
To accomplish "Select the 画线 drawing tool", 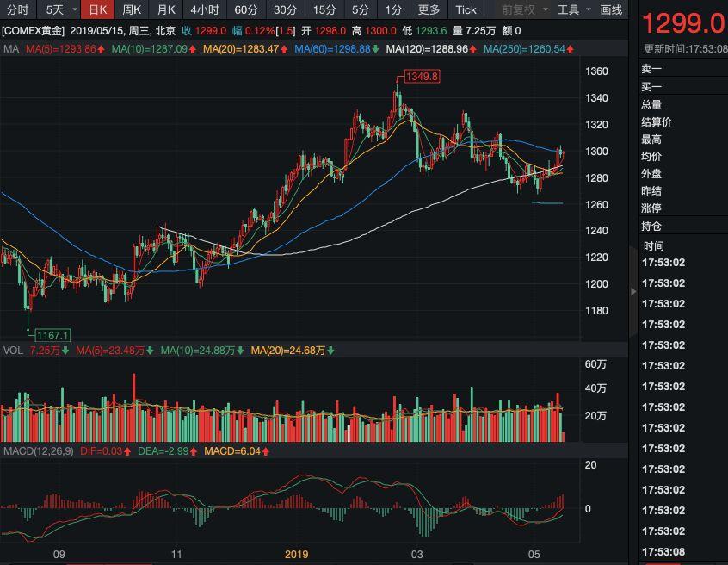I will pos(610,9).
